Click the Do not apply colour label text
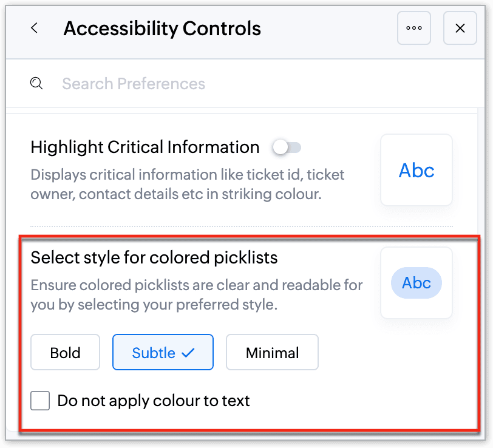Viewport: 493px width, 448px height. (154, 401)
